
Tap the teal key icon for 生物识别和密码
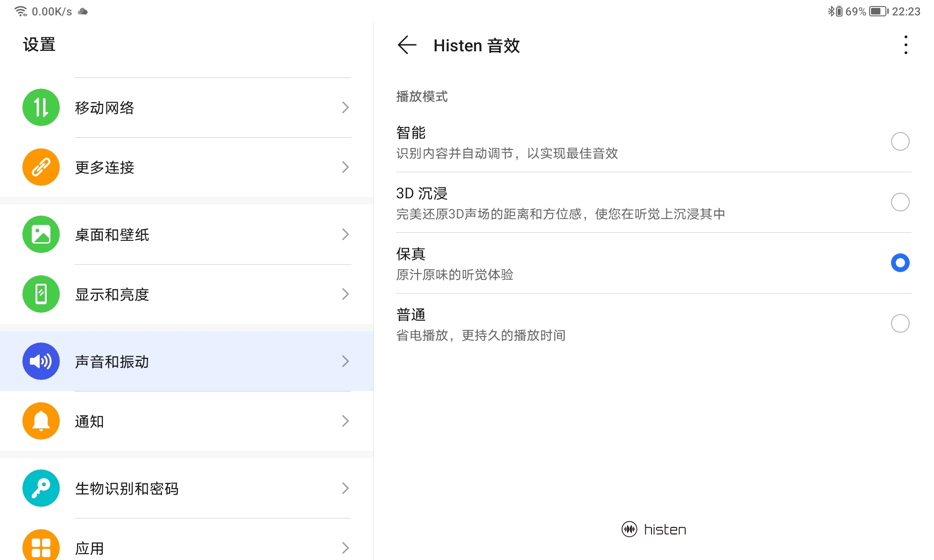pyautogui.click(x=41, y=488)
